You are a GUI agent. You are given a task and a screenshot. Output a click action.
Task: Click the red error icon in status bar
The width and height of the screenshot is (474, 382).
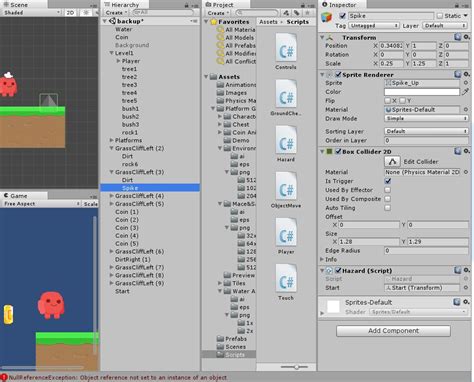4,377
